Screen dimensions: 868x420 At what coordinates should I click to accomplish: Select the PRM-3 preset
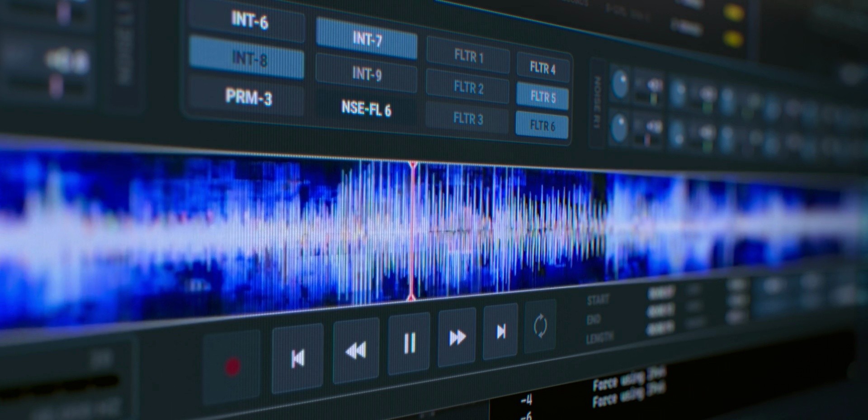click(x=248, y=96)
